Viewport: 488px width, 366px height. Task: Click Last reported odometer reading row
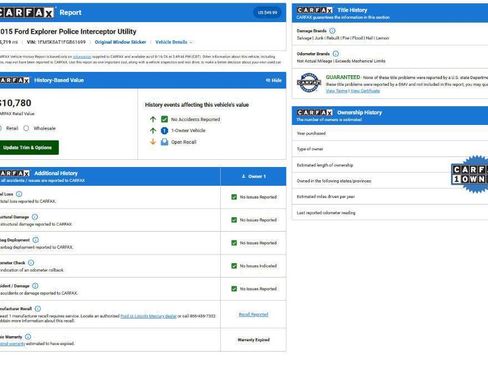click(390, 213)
